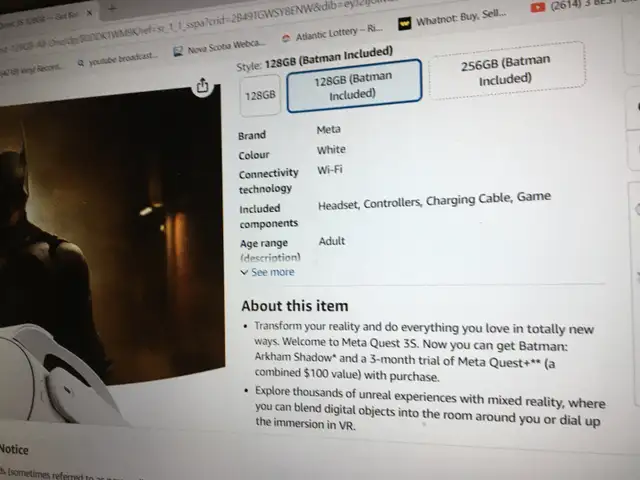Click the 'Wi-Fi' connectivity value
Image resolution: width=640 pixels, height=480 pixels.
(330, 169)
